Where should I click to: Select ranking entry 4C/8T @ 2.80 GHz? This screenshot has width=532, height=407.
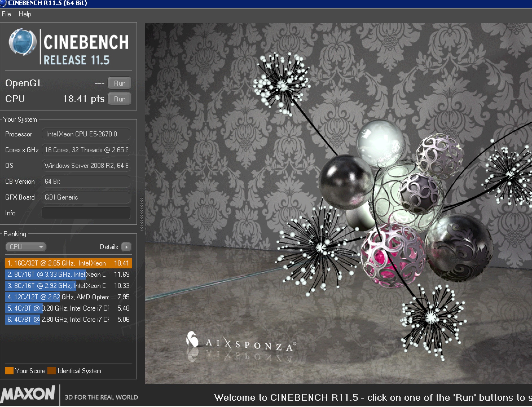tap(68, 320)
